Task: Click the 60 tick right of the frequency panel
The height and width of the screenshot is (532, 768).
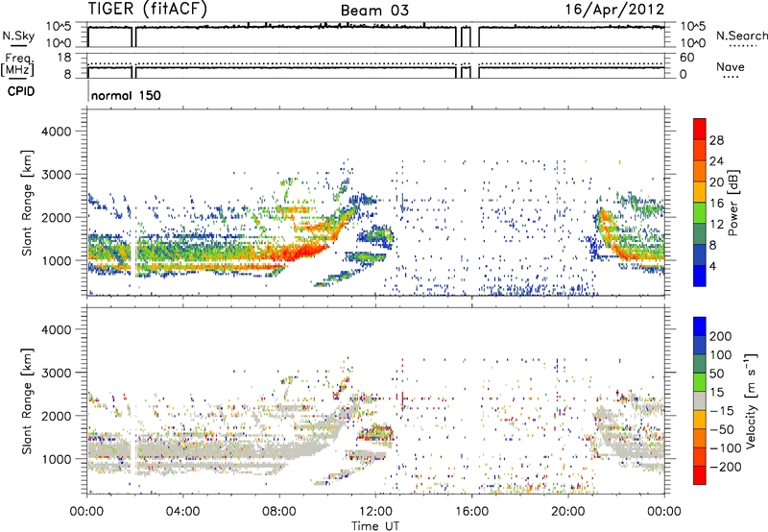Action: 686,58
